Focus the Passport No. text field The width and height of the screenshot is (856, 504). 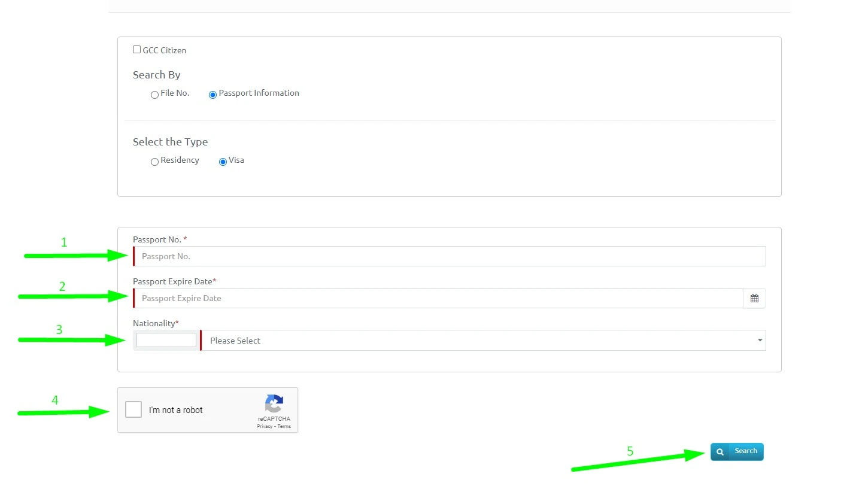[449, 256]
